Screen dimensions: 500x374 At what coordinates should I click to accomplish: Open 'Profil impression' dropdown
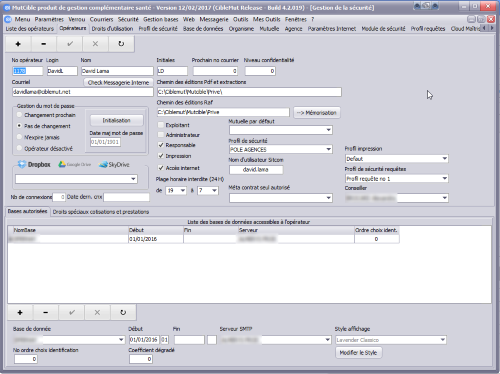tap(445, 159)
